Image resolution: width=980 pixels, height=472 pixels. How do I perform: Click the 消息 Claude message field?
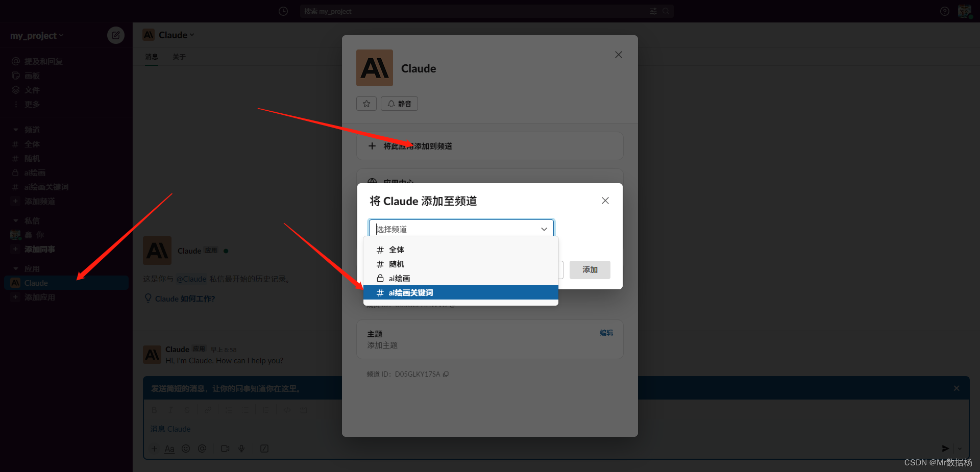pyautogui.click(x=556, y=429)
